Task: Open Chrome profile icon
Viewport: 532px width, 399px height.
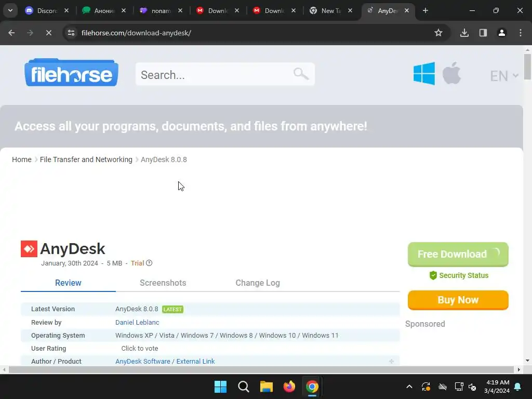Action: click(x=502, y=33)
